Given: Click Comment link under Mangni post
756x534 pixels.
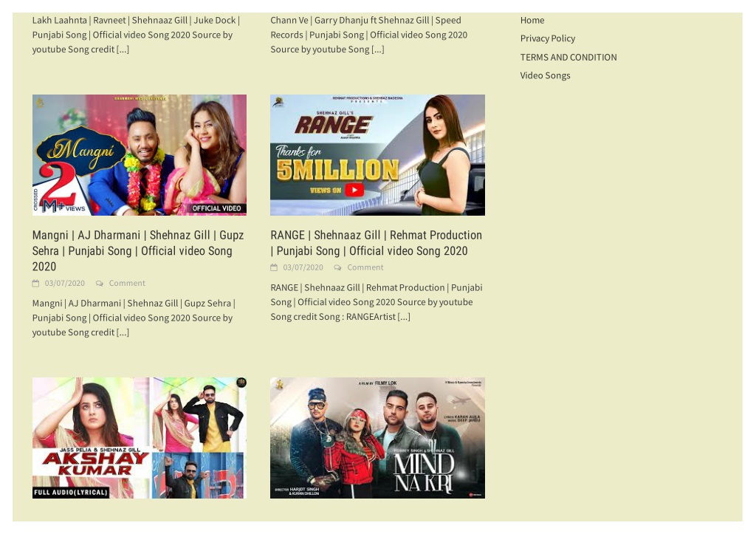Looking at the screenshot, I should pos(127,283).
